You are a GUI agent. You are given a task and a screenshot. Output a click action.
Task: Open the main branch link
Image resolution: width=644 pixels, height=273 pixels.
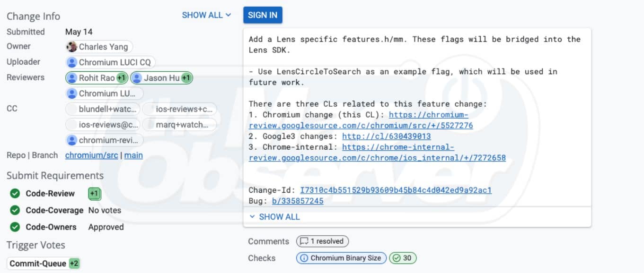pos(133,155)
